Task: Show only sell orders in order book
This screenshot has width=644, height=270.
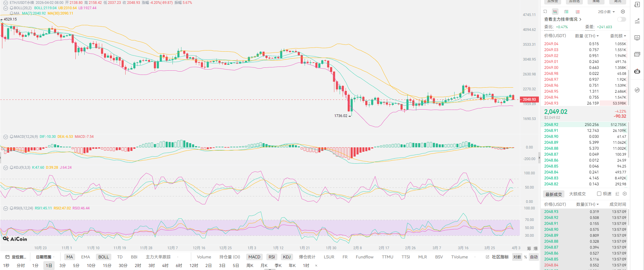Action: [577, 12]
